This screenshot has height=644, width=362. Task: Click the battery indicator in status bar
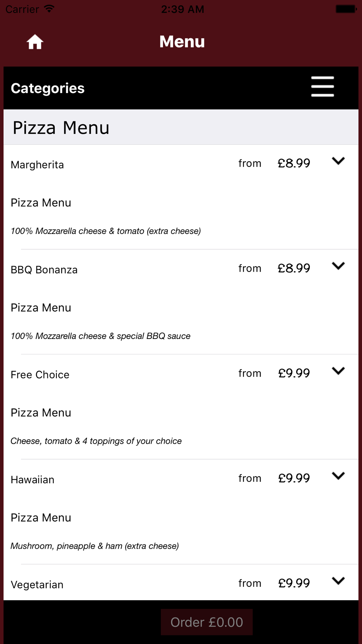(346, 9)
